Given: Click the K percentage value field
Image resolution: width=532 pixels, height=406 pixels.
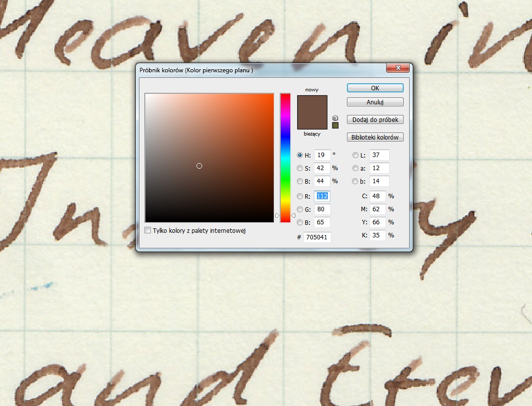Looking at the screenshot, I should pos(378,235).
